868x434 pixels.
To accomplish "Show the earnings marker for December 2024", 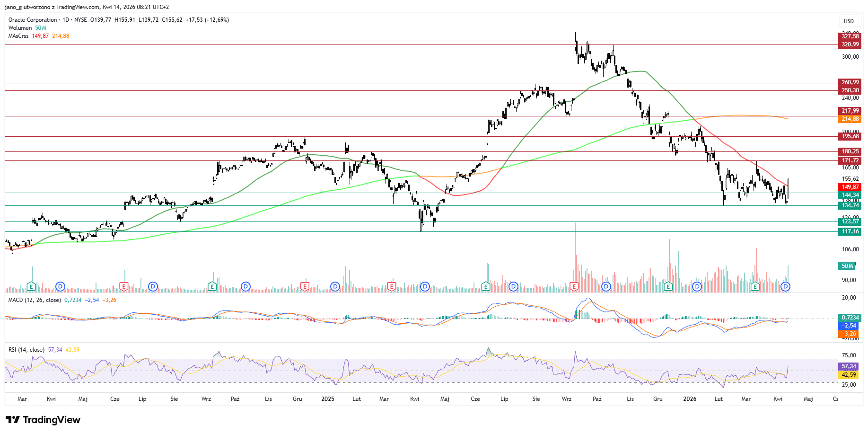I will 305,286.
